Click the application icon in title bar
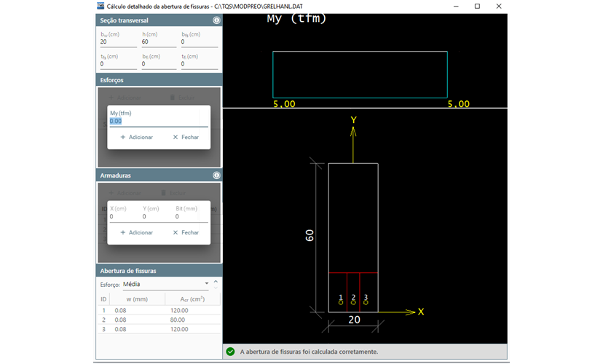Screen dimensions: 603x364 pos(100,6)
